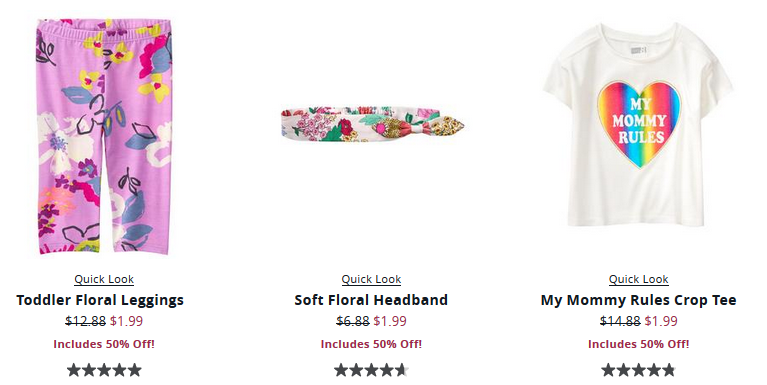Click the crossed-out $14.88 original price

(x=620, y=321)
